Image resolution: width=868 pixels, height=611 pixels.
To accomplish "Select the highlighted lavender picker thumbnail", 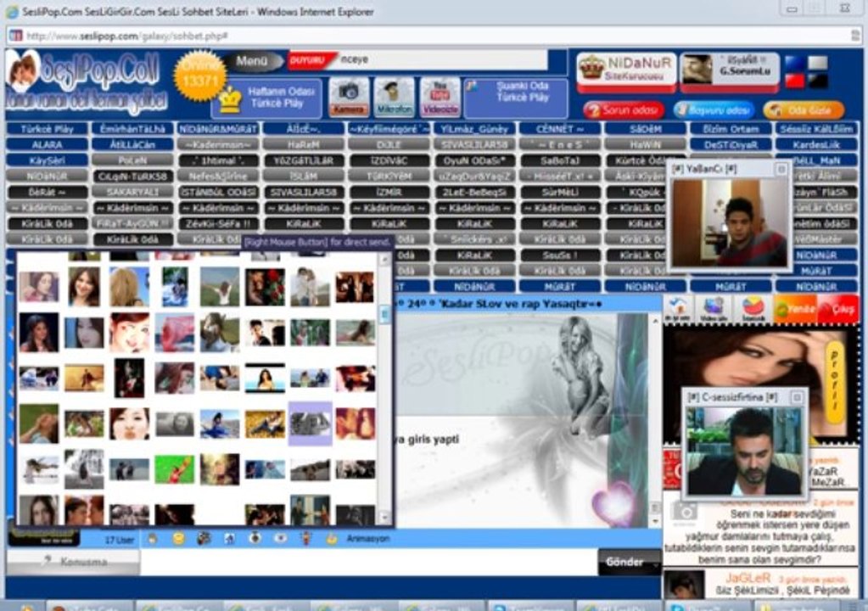I will 310,423.
